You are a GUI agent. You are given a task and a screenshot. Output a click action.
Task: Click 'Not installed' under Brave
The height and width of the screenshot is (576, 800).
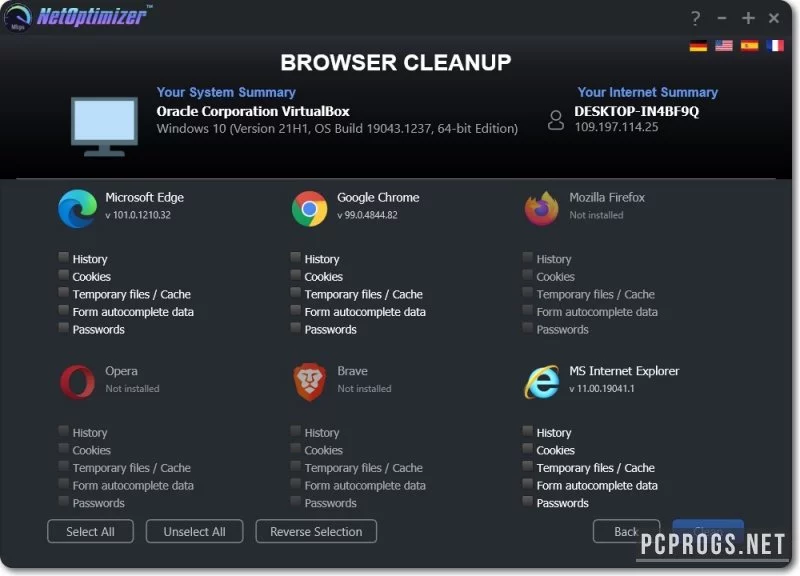[x=364, y=389]
